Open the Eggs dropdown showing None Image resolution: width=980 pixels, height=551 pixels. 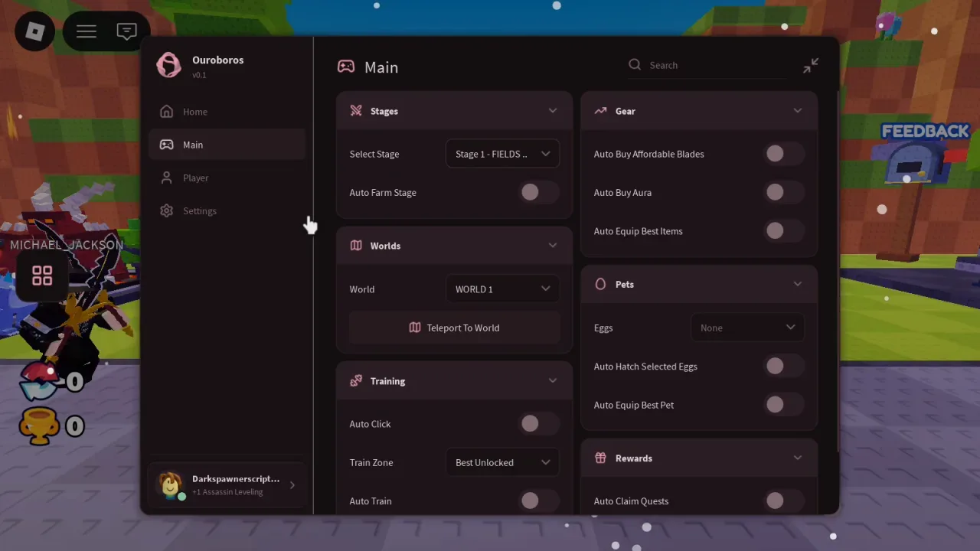747,328
